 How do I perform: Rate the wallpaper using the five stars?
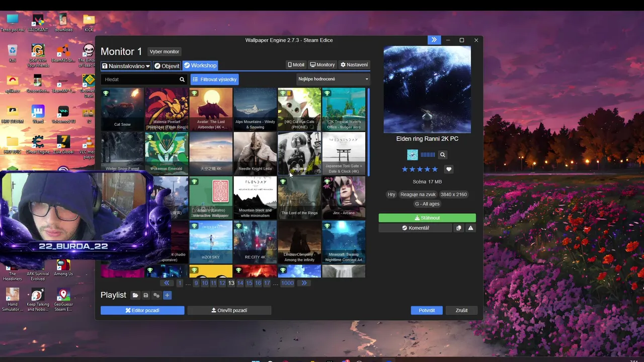click(420, 169)
